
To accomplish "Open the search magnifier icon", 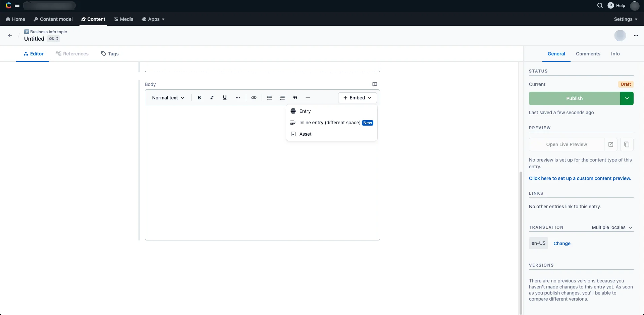I will (600, 5).
